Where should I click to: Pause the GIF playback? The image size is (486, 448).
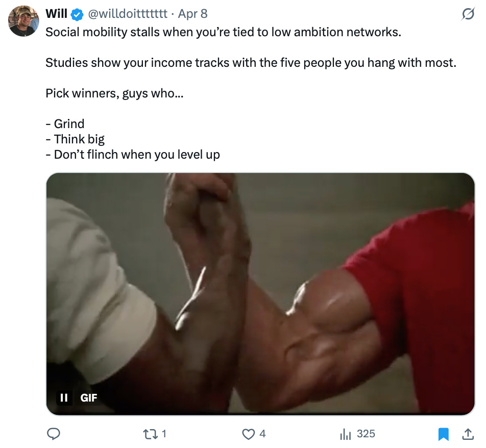pyautogui.click(x=64, y=397)
